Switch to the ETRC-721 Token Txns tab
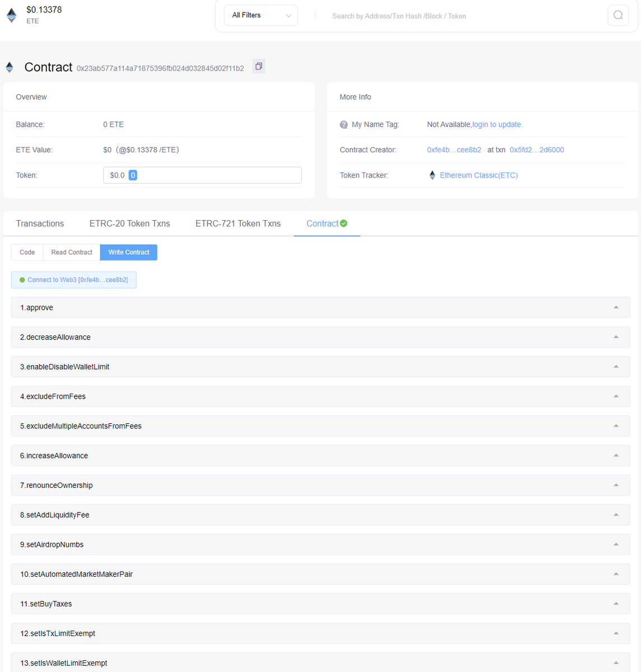The height and width of the screenshot is (672, 641). tap(238, 223)
